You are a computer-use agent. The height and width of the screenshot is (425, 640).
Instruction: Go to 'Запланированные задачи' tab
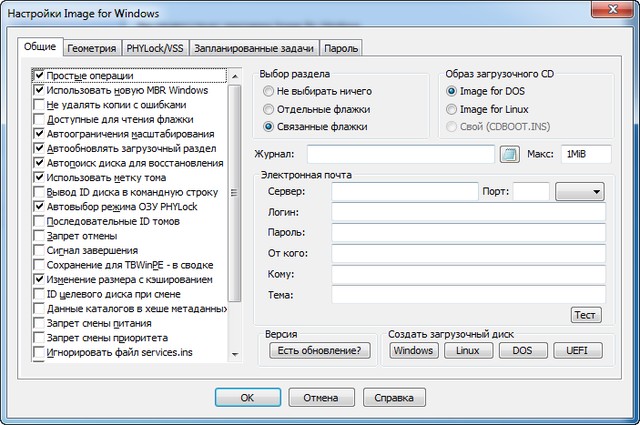coord(255,48)
